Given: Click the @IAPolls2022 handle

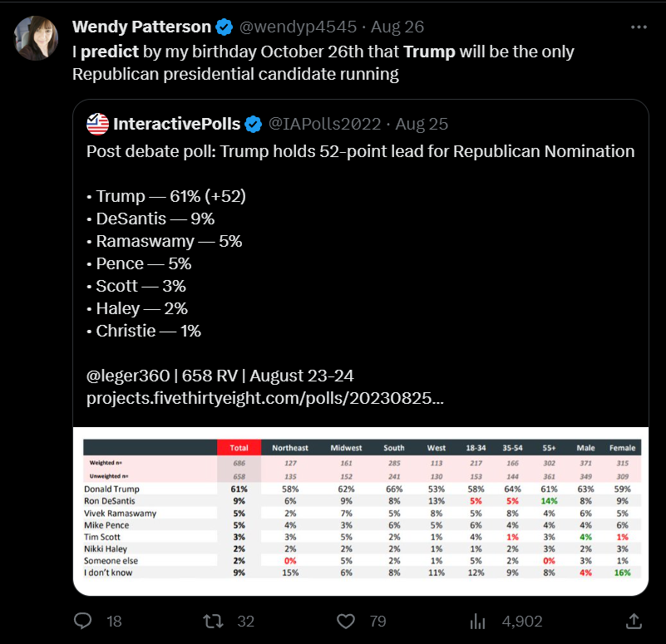Looking at the screenshot, I should tap(325, 124).
